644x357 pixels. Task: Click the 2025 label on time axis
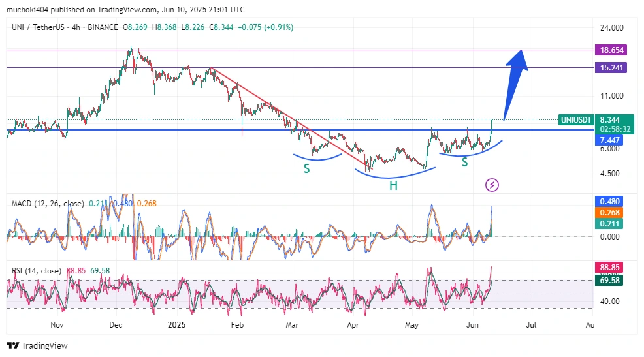(176, 324)
